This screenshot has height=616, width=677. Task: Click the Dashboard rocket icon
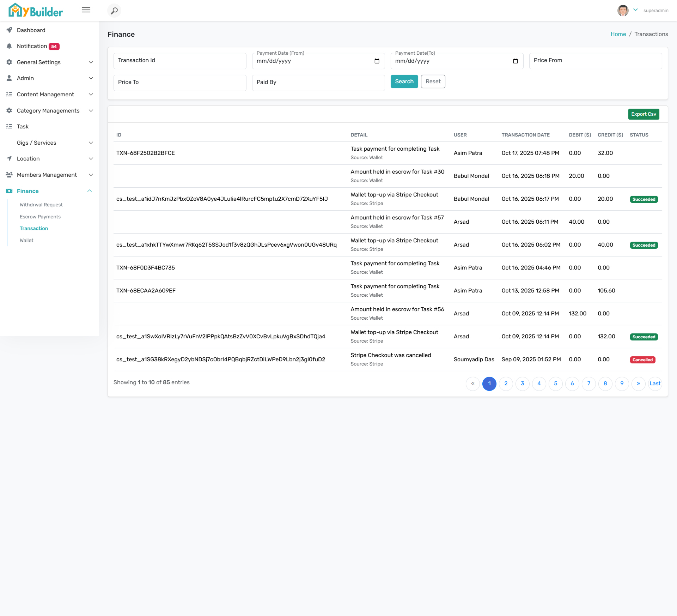[10, 30]
